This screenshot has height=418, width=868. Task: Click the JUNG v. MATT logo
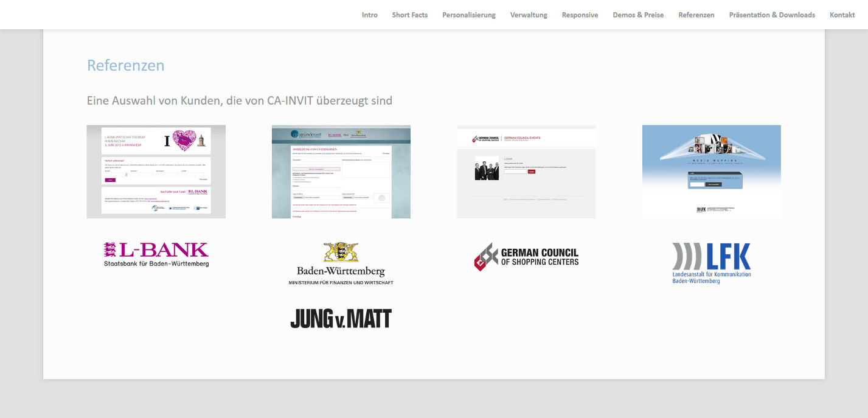coord(341,318)
